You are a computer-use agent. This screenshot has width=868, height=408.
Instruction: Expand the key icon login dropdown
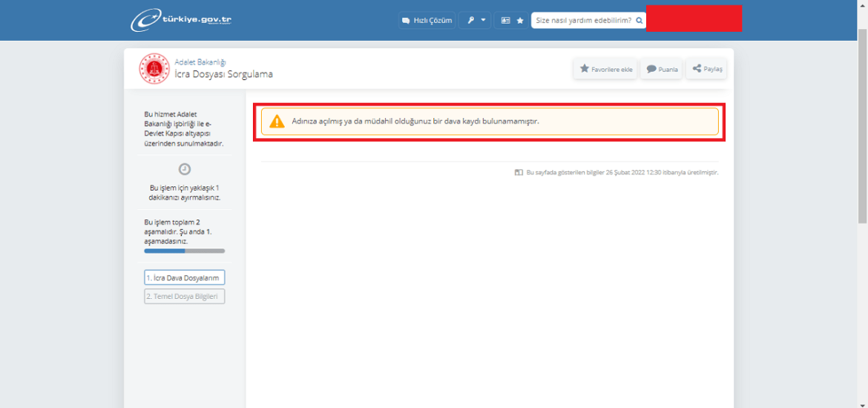[475, 20]
